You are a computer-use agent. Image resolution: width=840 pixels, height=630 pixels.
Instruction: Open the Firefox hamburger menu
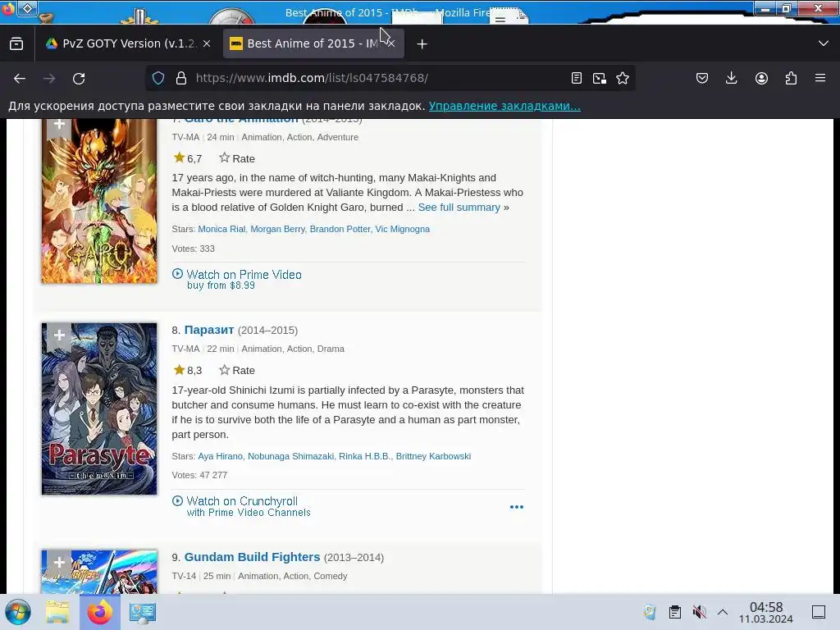[x=820, y=78]
